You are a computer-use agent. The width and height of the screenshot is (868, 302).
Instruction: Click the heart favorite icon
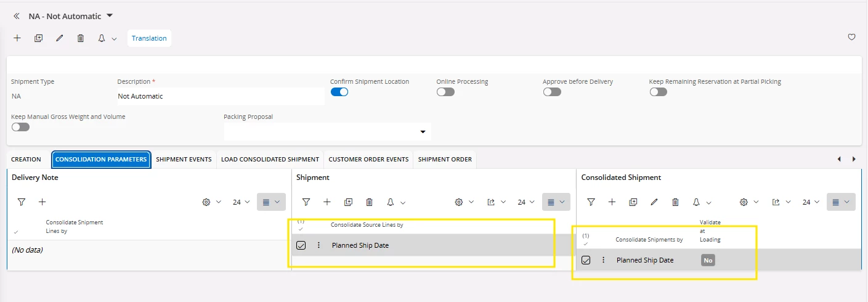(852, 37)
